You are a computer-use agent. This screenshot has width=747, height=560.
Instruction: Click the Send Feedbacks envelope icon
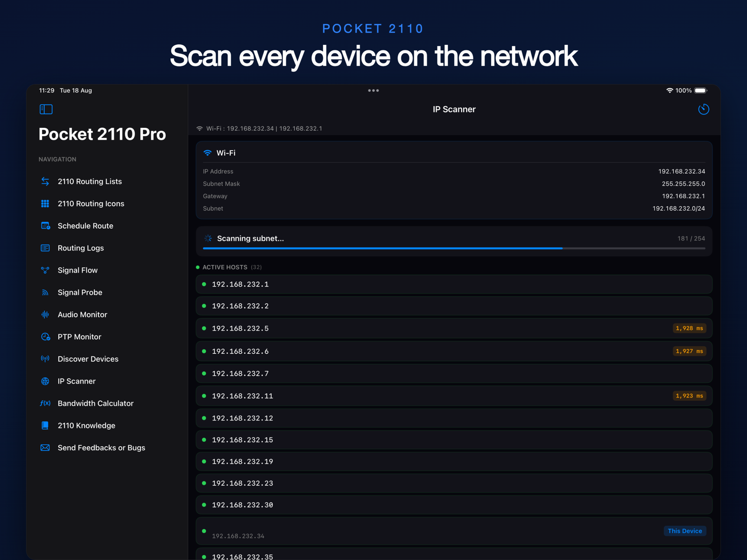tap(45, 448)
